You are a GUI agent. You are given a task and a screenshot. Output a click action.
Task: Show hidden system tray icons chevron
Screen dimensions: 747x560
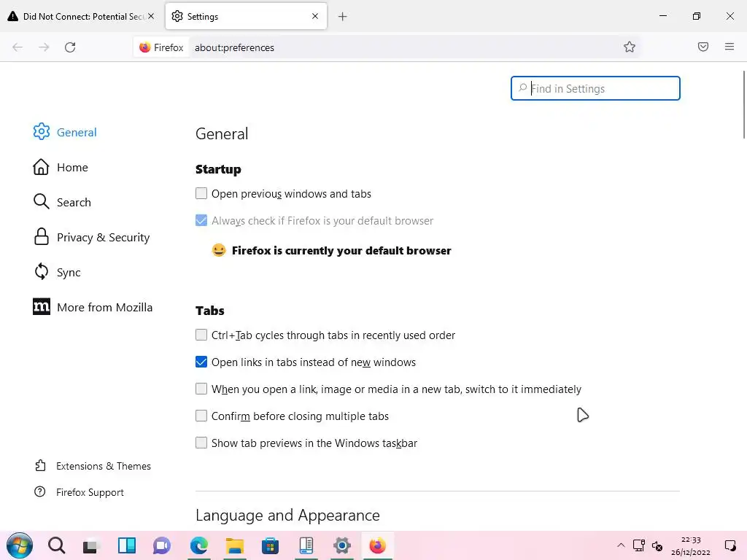tap(621, 545)
